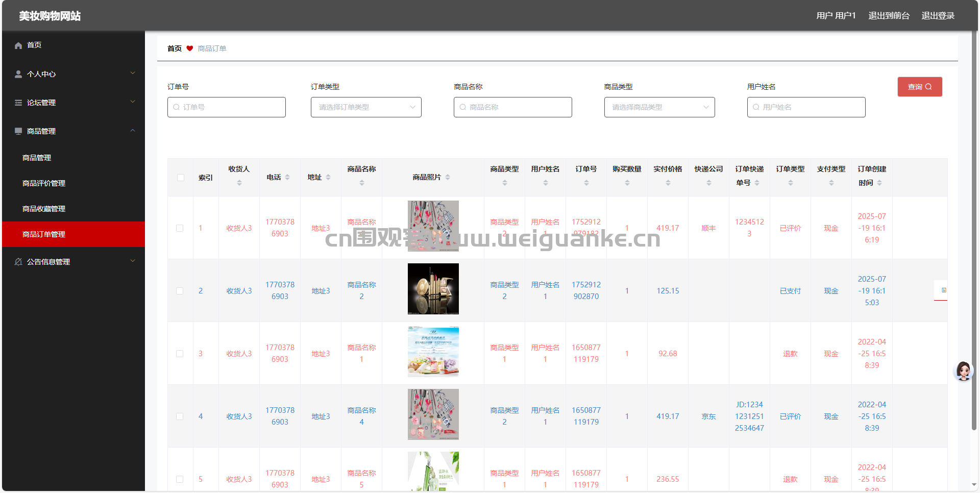Image resolution: width=980 pixels, height=493 pixels.
Task: Click the 用户姓名 search input field
Action: [x=806, y=107]
